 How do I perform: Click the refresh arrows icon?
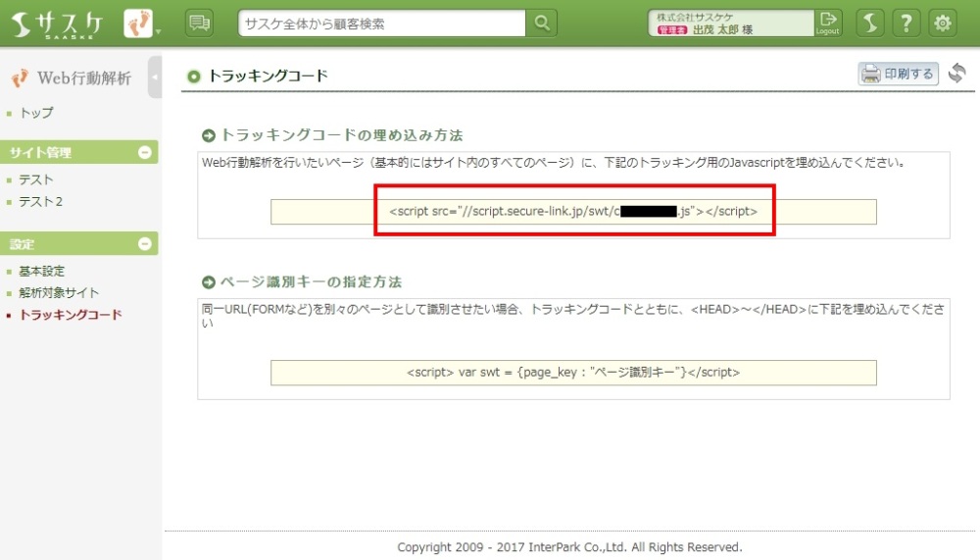click(956, 74)
